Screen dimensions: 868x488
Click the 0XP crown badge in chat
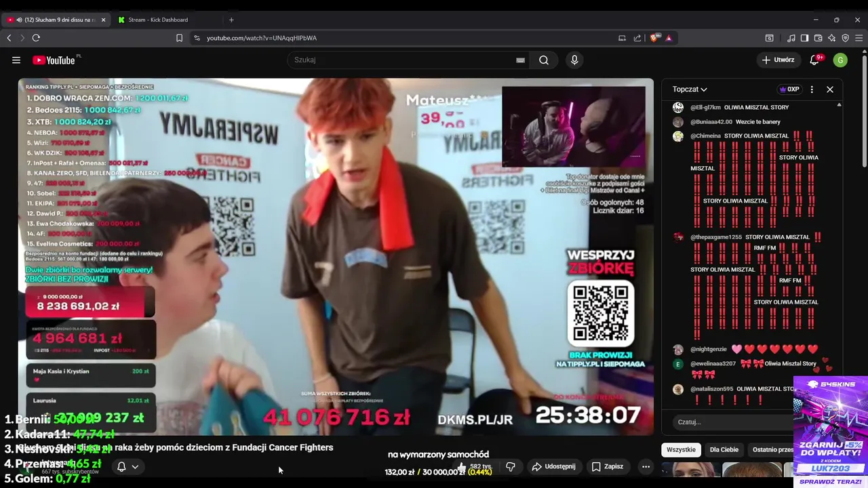point(789,89)
